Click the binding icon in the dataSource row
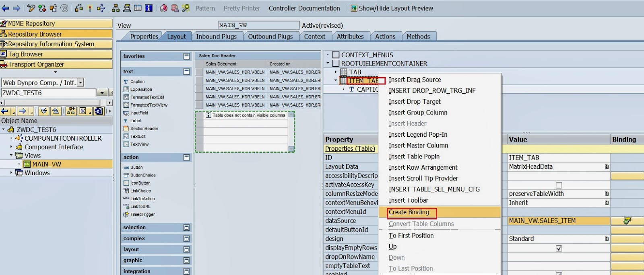This screenshot has height=275, width=644. coord(627,221)
